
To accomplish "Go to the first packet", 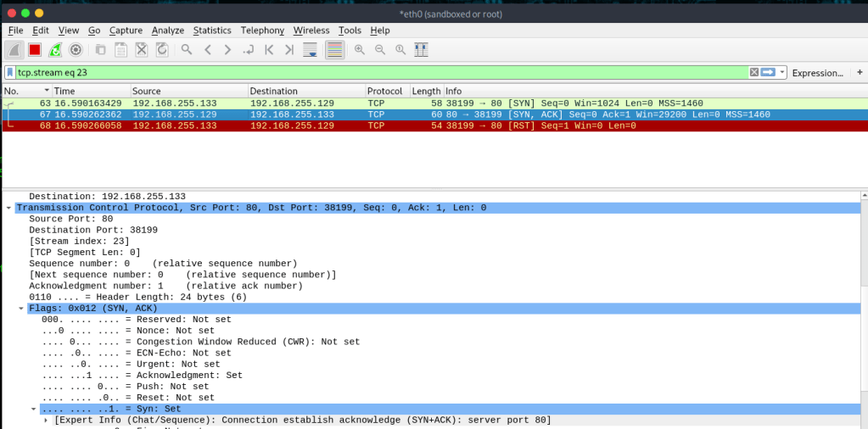I will 269,50.
